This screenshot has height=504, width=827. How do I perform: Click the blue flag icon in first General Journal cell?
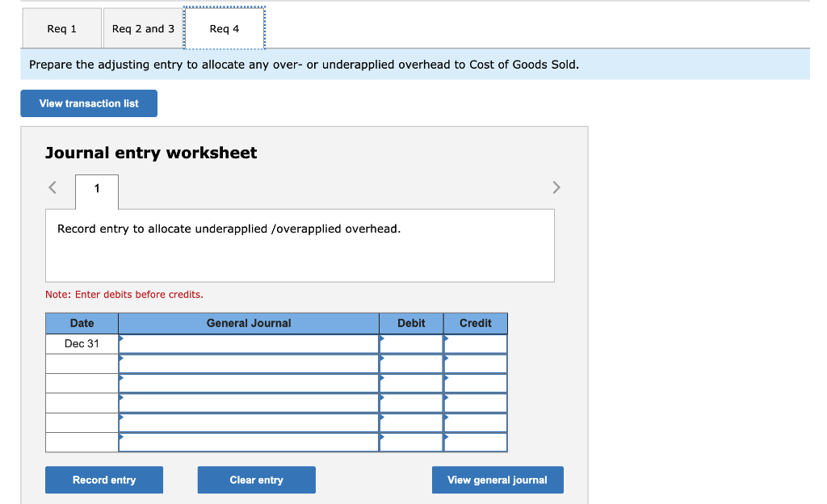123,338
